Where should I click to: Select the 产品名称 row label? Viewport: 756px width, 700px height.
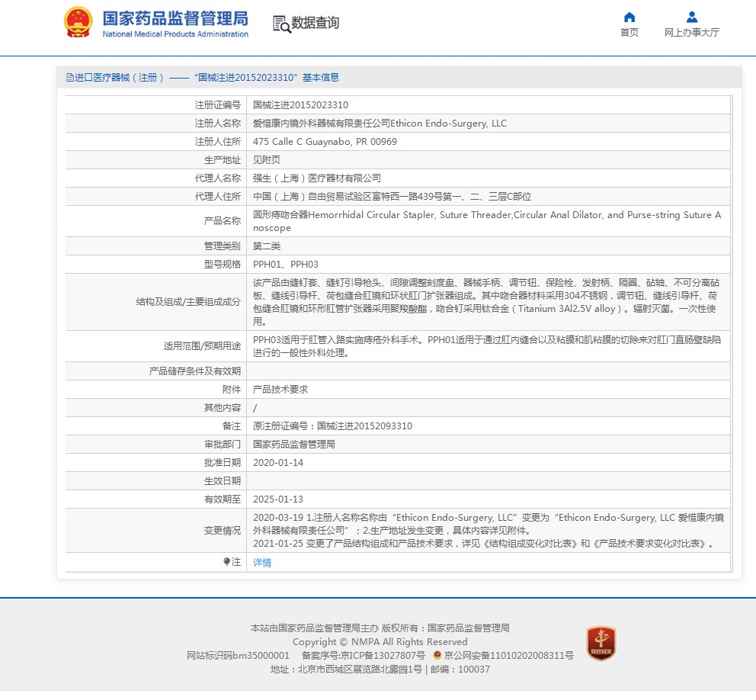(x=223, y=221)
